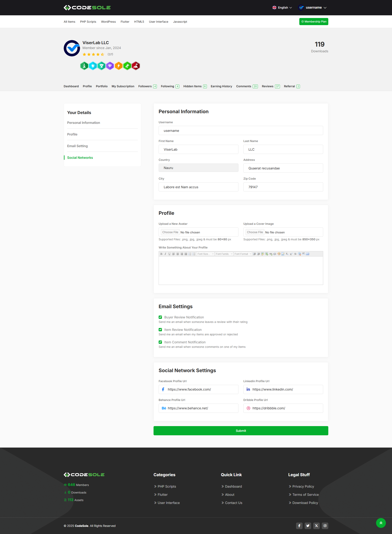Viewport: 392px width, 534px height.
Task: Click the Zip Code input field
Action: (283, 187)
